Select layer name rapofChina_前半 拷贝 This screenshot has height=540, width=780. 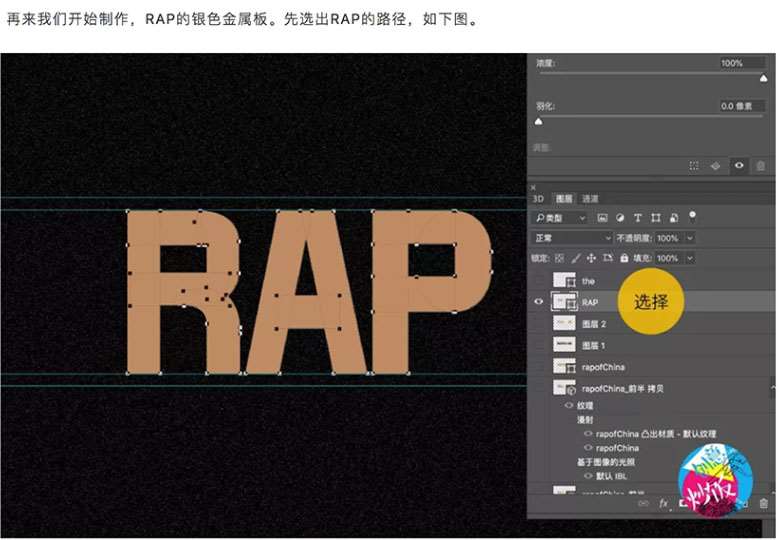(x=623, y=388)
